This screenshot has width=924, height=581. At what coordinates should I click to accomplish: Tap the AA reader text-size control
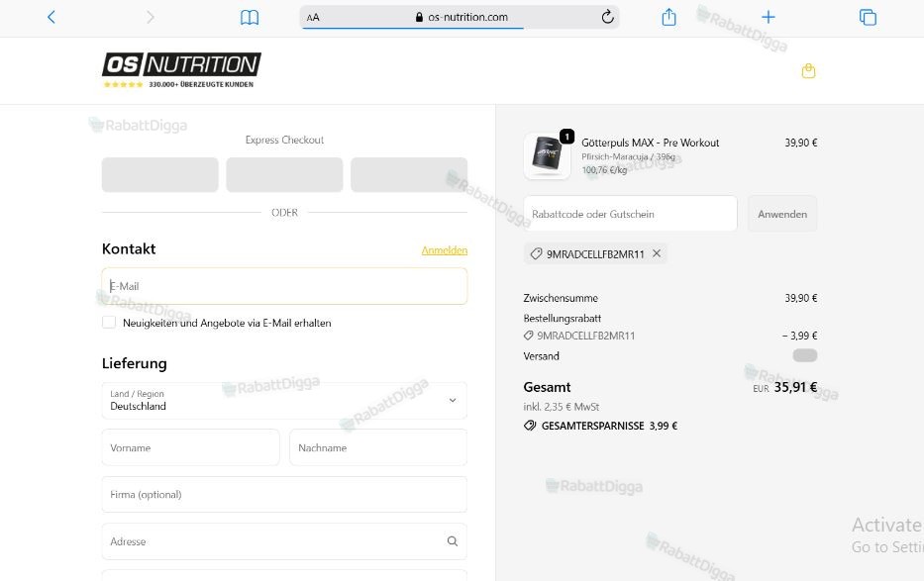(x=313, y=18)
